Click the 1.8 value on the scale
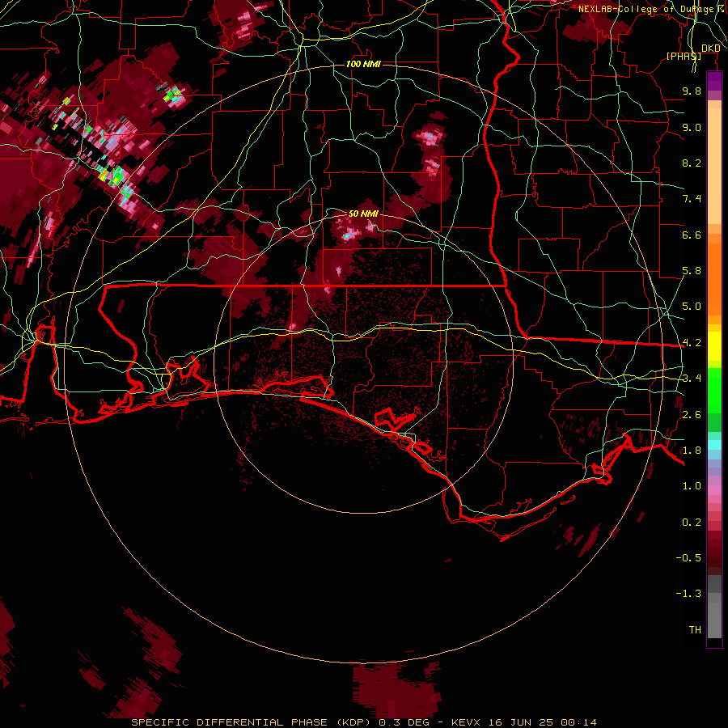This screenshot has width=728, height=728. tap(692, 451)
